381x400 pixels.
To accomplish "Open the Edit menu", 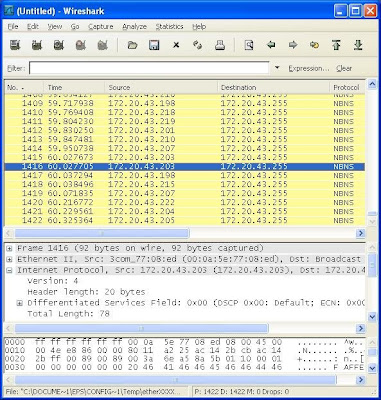I will [x=33, y=27].
